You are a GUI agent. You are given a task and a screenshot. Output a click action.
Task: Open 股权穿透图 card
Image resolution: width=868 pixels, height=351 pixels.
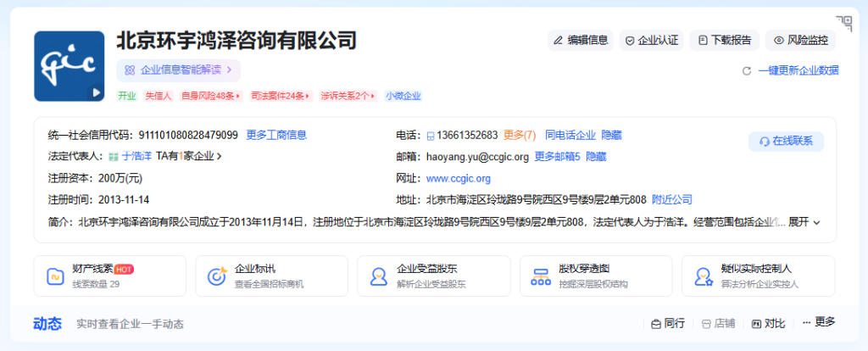pos(596,276)
